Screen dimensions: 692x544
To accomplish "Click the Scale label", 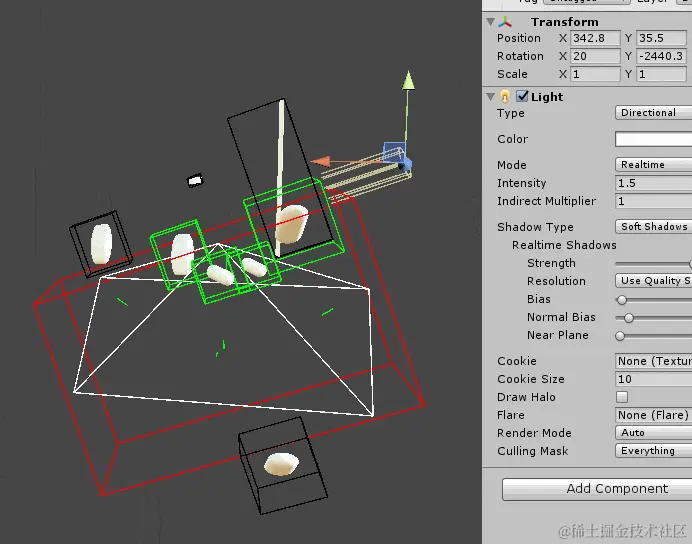I will coord(512,74).
